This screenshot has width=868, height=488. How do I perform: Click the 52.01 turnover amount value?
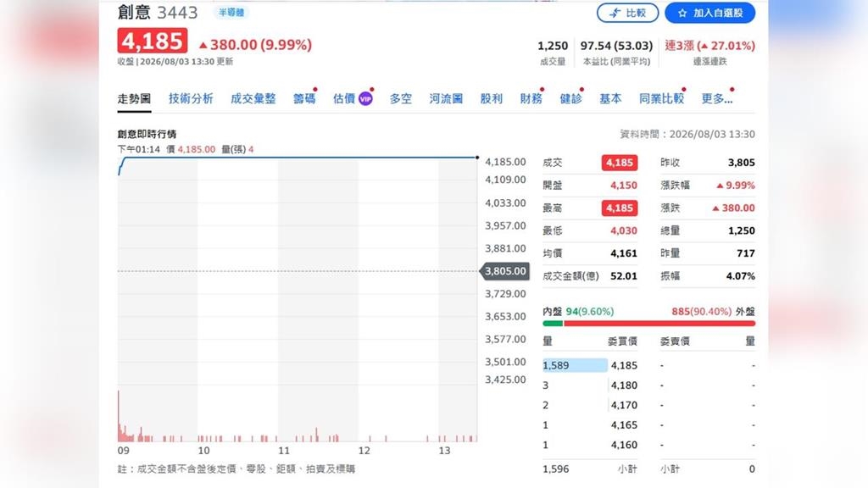coord(623,276)
